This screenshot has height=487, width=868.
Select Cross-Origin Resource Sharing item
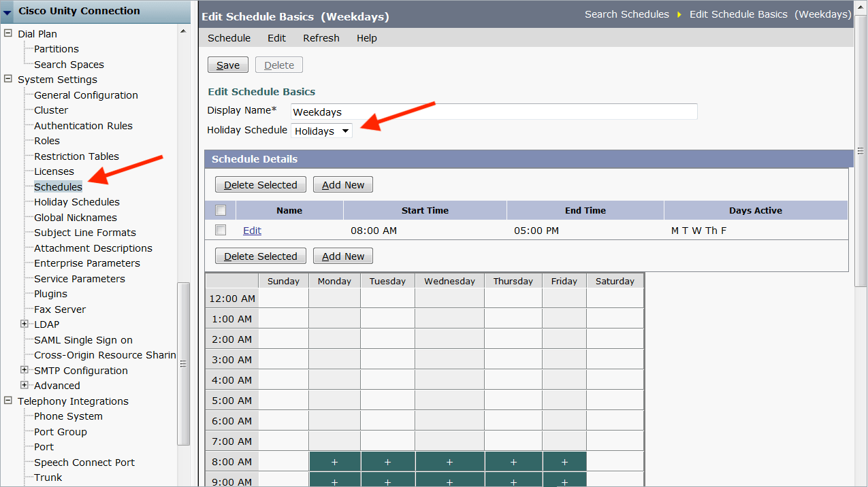pyautogui.click(x=105, y=355)
